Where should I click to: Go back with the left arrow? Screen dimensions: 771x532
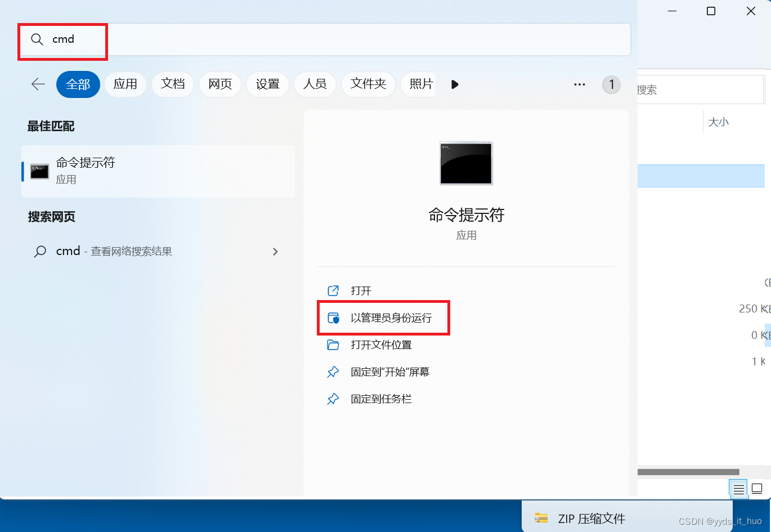38,84
